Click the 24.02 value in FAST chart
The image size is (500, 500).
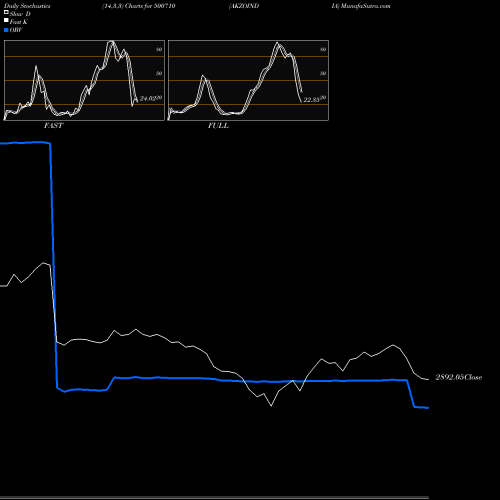coord(148,99)
